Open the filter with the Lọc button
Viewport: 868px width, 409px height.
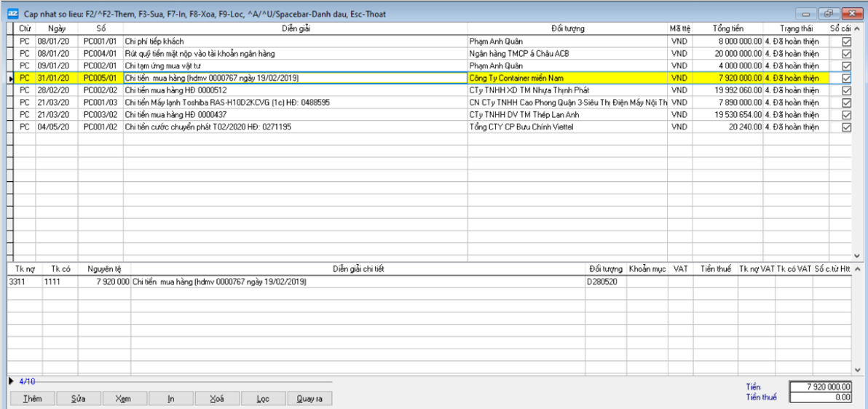point(263,398)
